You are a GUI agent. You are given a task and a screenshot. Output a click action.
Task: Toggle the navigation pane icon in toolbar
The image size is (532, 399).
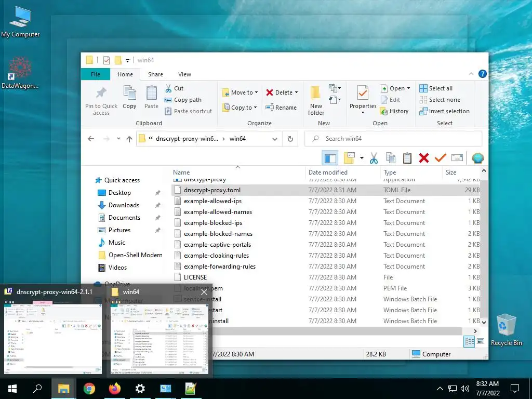[x=330, y=158]
